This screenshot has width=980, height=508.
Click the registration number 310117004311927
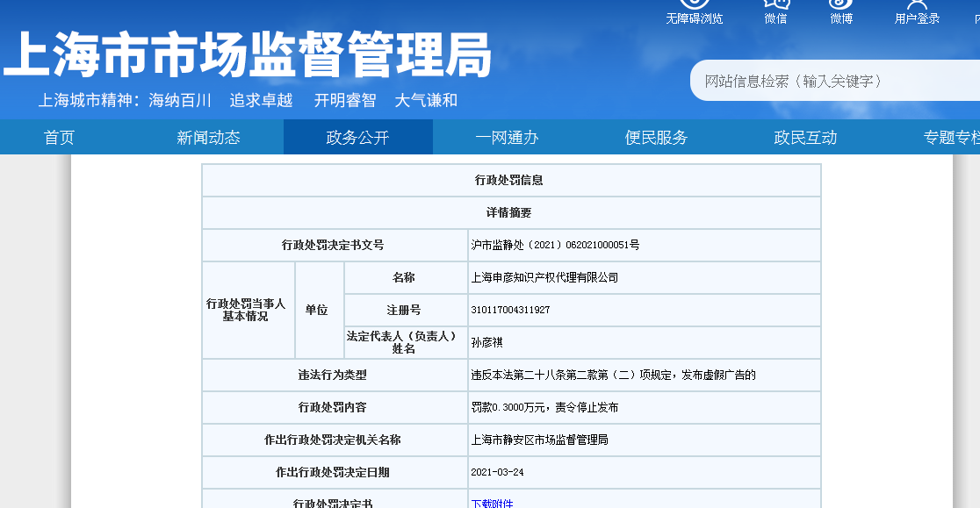(510, 310)
